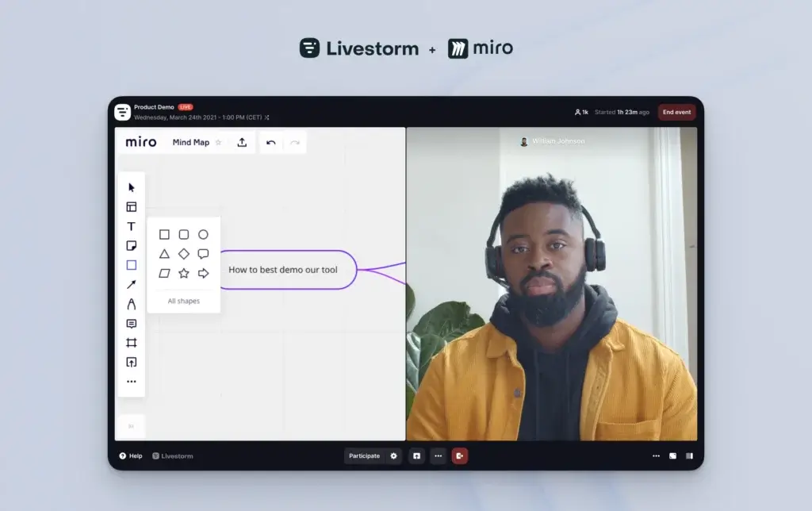Choose the square shape
The image size is (812, 511).
click(x=164, y=235)
